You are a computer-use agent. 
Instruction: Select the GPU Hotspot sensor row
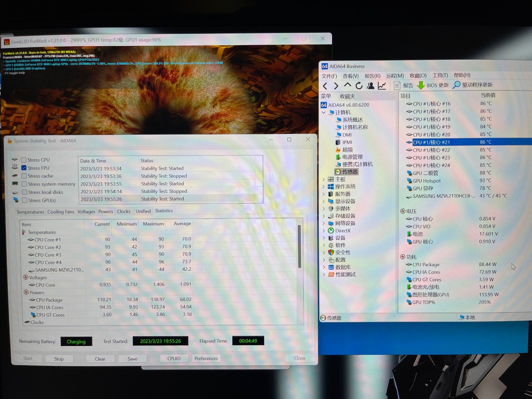465,181
